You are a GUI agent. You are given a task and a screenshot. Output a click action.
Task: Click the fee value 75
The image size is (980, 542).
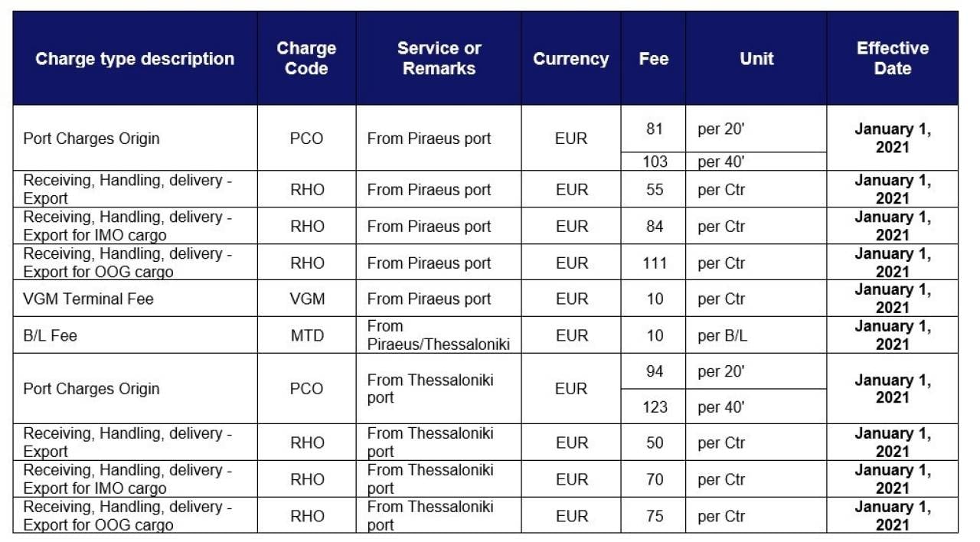pyautogui.click(x=655, y=516)
